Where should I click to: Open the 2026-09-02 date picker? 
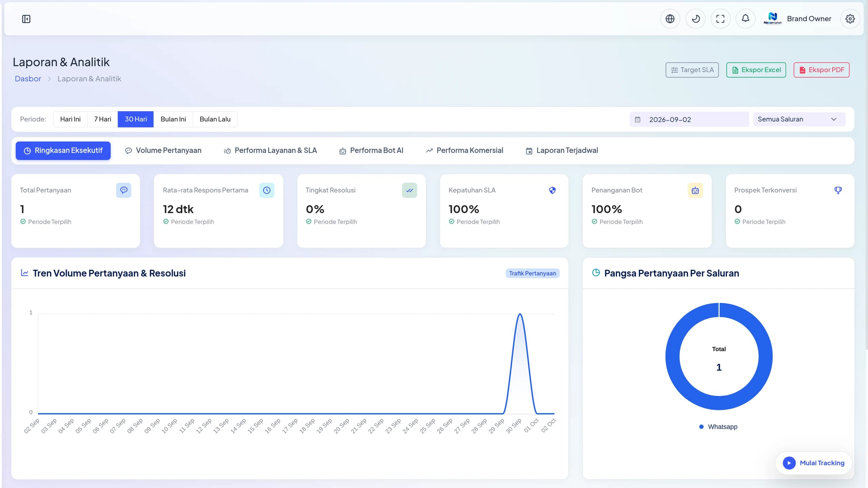[689, 119]
